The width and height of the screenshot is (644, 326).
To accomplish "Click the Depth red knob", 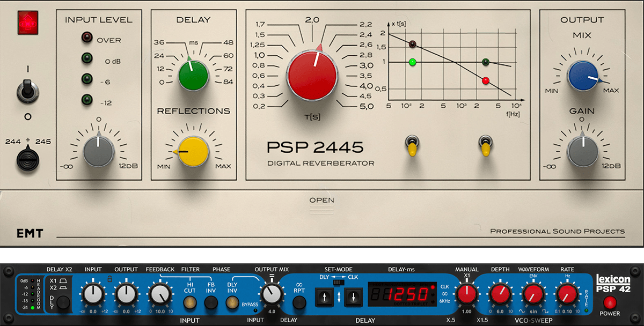I will 500,294.
